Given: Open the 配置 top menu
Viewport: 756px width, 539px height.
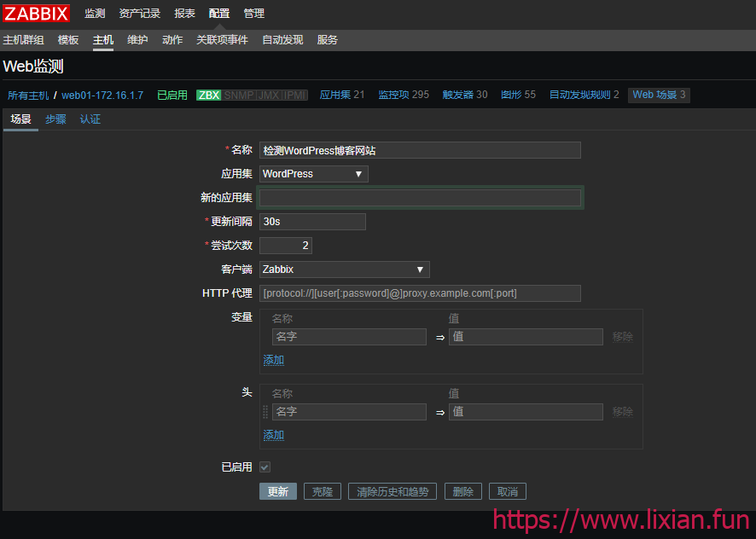Looking at the screenshot, I should pos(219,14).
